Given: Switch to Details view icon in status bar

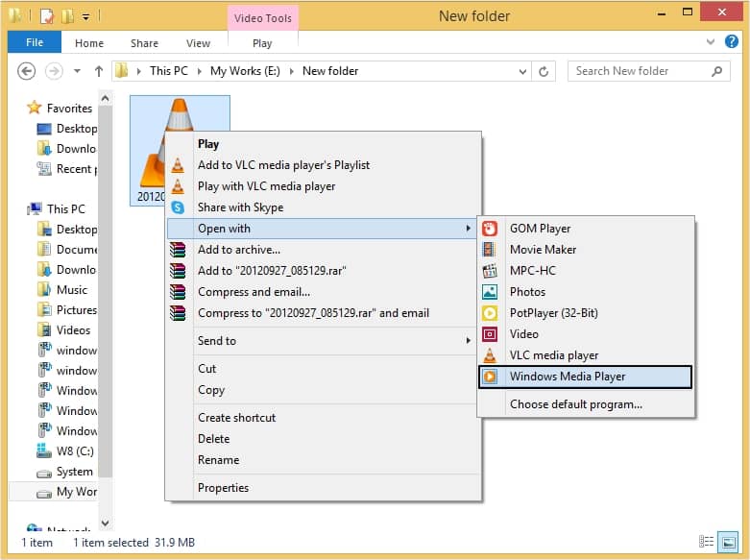Looking at the screenshot, I should [706, 542].
